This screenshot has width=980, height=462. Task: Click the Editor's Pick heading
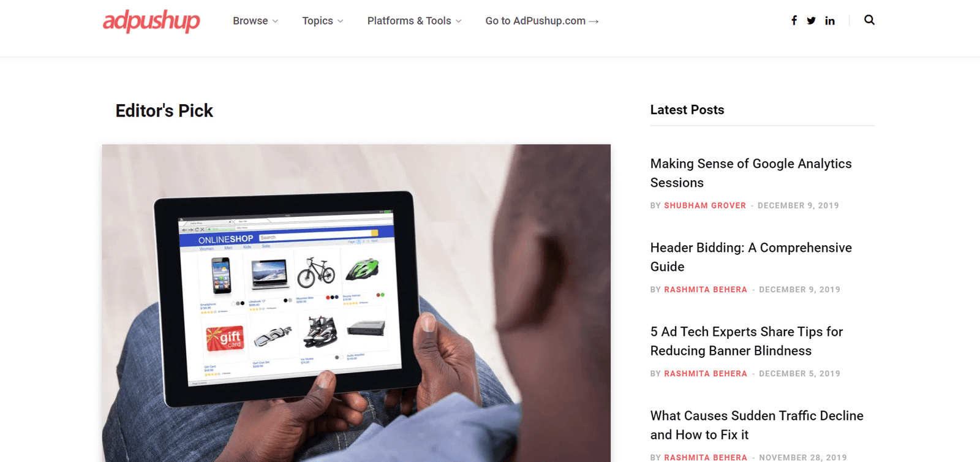(x=164, y=110)
